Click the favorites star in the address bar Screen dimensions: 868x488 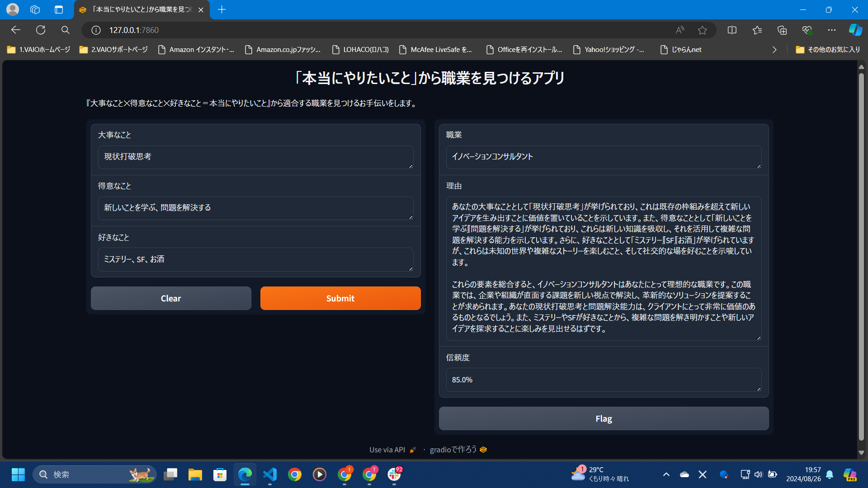[x=702, y=30]
